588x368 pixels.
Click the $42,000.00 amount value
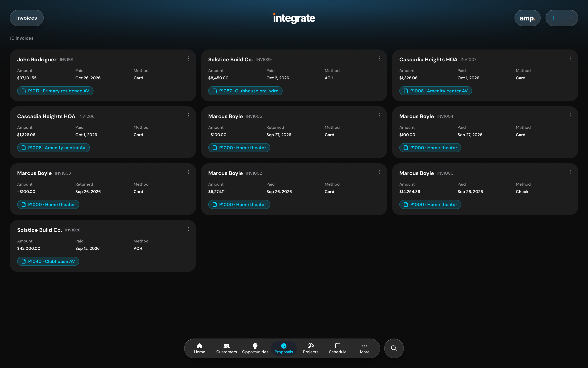[x=29, y=248]
